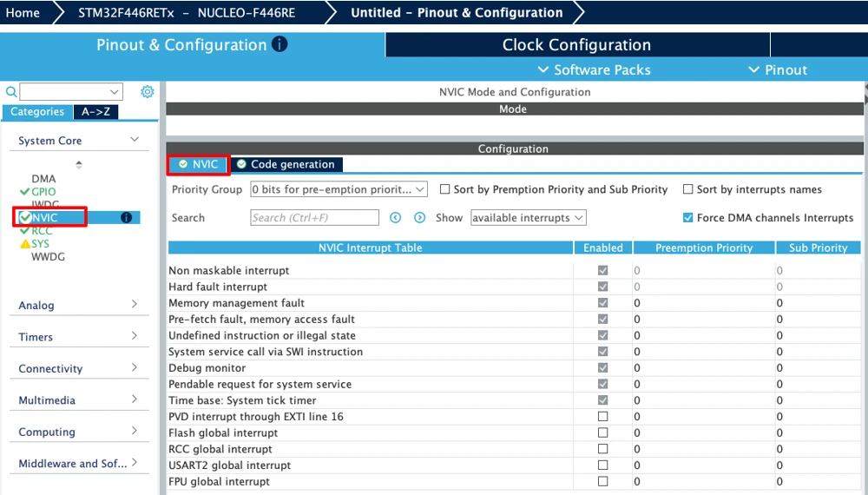
Task: Switch to A->Z view tab
Action: [x=95, y=111]
